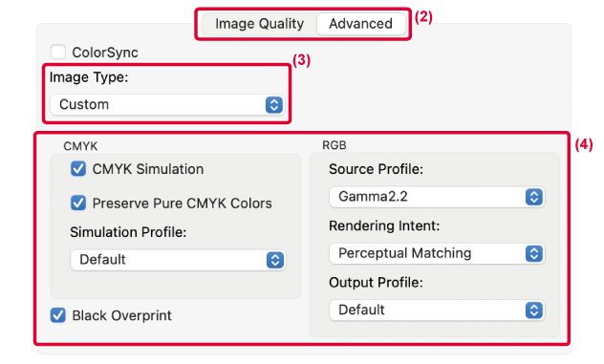Click the Source Profile blue arrow icon
The image size is (604, 364).
(x=534, y=197)
